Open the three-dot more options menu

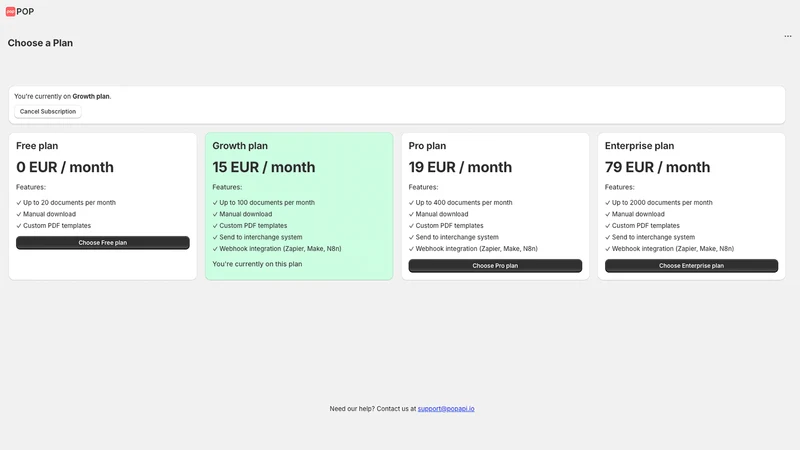click(788, 36)
